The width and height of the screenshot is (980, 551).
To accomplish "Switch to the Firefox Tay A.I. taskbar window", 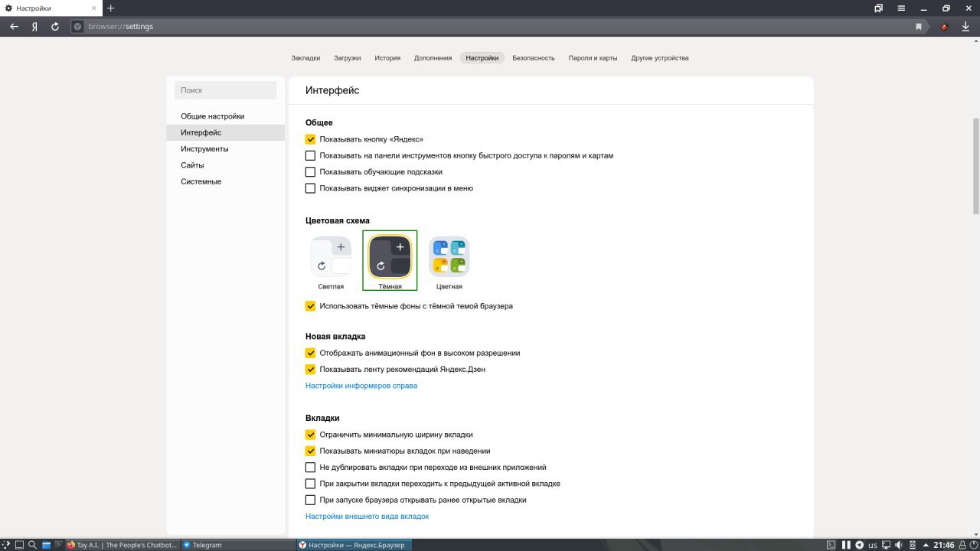I will pyautogui.click(x=122, y=545).
